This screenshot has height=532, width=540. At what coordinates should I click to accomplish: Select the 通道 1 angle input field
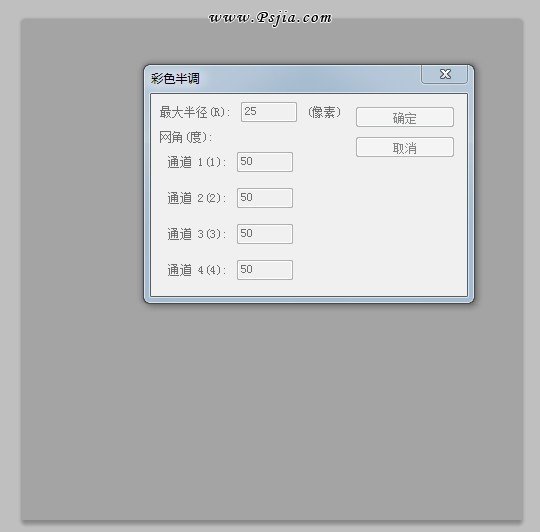(x=265, y=162)
